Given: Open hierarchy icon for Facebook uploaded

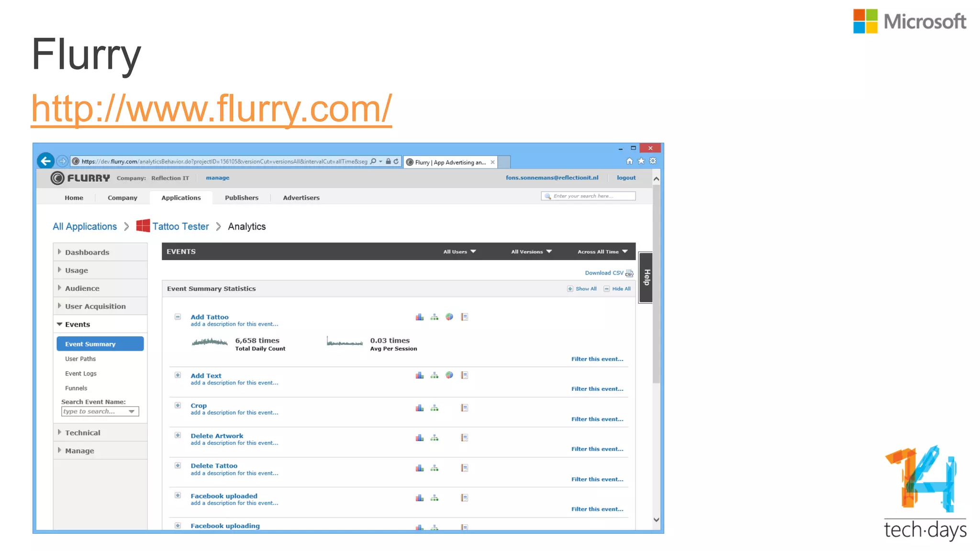Looking at the screenshot, I should [434, 498].
